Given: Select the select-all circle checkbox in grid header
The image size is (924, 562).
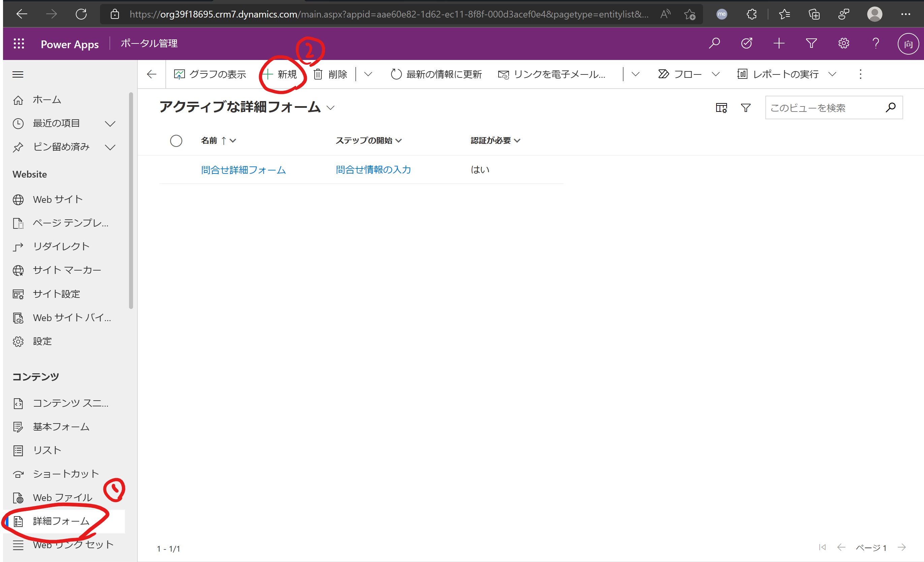Looking at the screenshot, I should 176,141.
